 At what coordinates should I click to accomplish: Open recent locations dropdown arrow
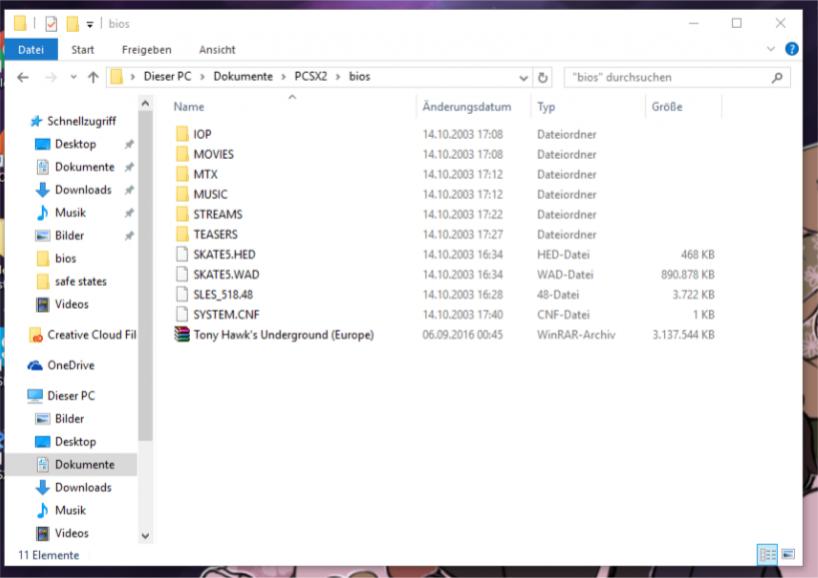click(73, 77)
